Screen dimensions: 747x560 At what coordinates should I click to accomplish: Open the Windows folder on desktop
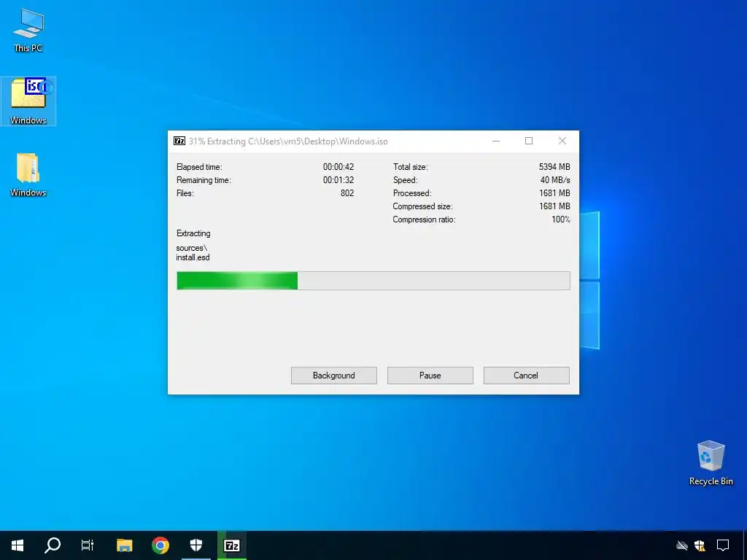click(28, 174)
